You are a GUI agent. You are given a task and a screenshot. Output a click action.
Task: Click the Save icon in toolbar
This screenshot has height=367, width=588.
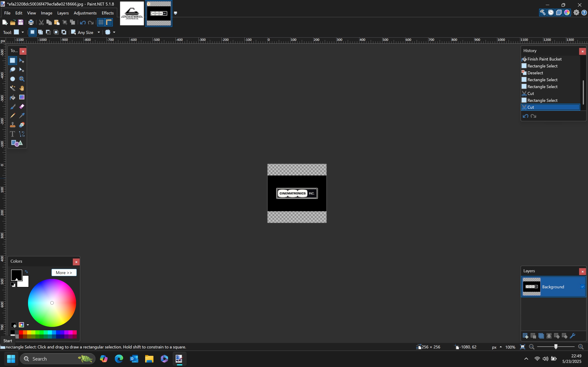tap(21, 22)
